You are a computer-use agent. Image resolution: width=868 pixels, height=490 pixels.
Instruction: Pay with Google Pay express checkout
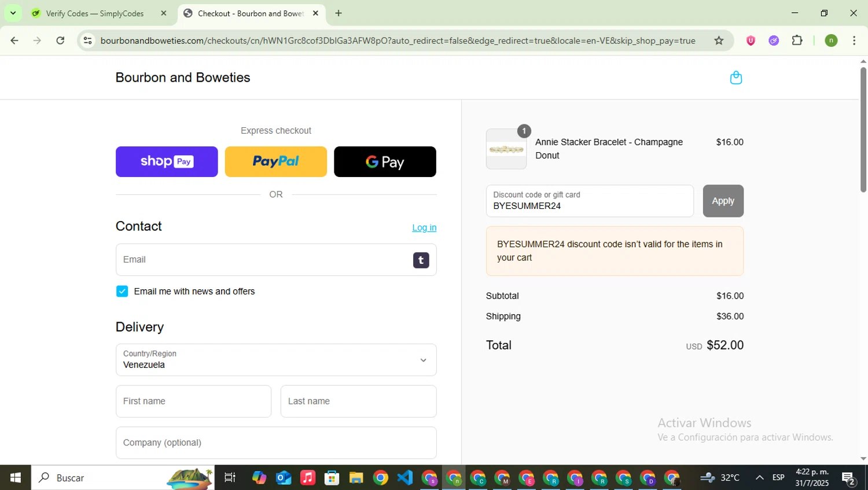385,161
